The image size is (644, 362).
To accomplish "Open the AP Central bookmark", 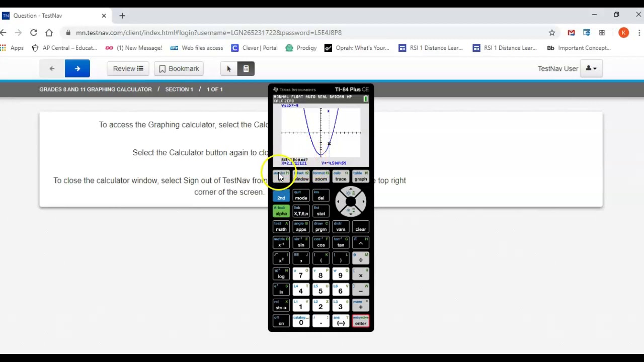I will [x=64, y=48].
